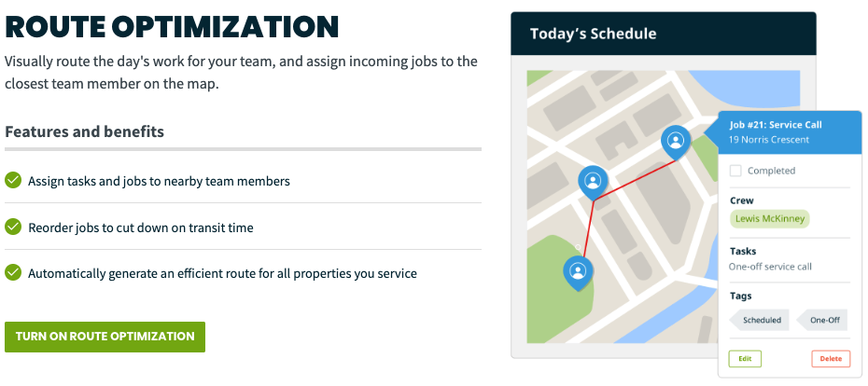868x386 pixels.
Task: Click the Today's Schedule title bar
Action: click(x=664, y=34)
